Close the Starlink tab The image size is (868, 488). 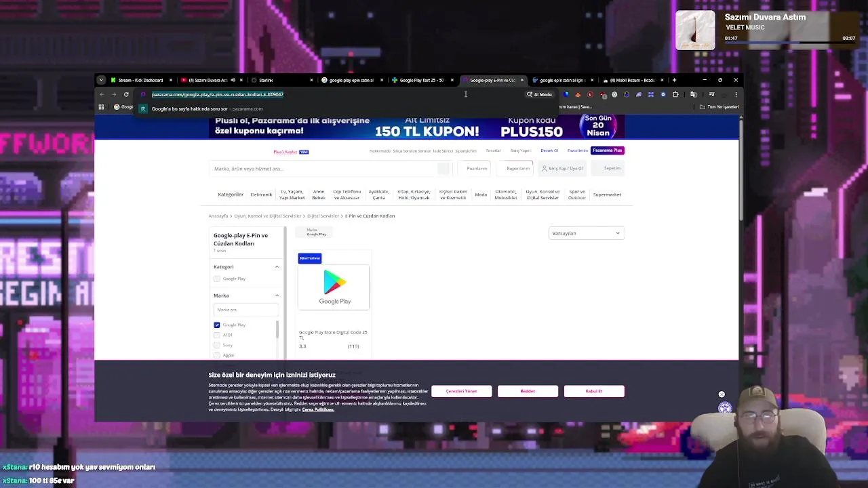point(311,80)
